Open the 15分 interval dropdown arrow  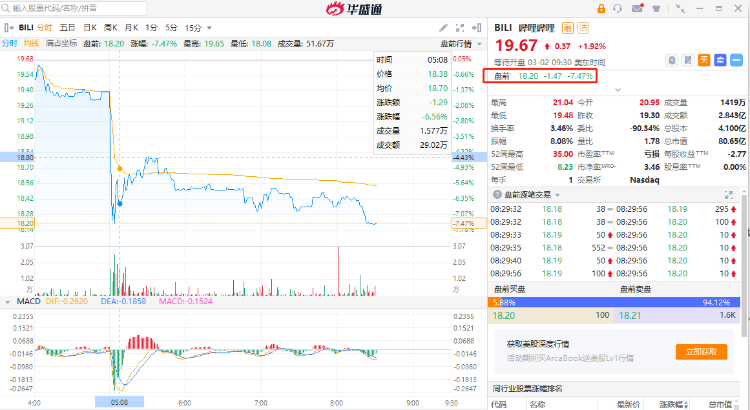point(209,28)
